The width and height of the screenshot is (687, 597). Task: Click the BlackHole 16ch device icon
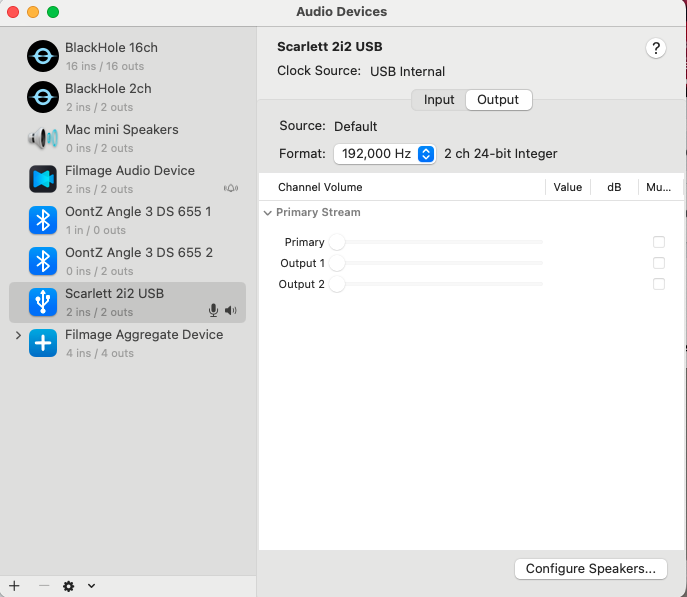tap(43, 56)
